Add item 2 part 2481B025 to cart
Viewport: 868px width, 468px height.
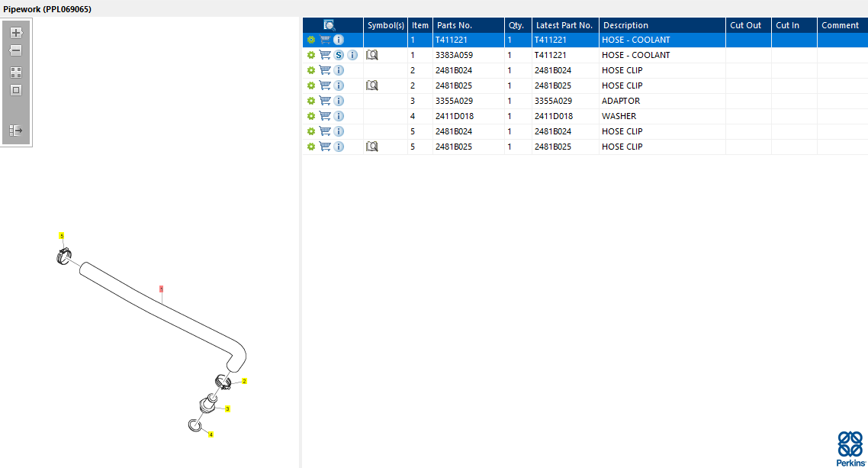325,86
